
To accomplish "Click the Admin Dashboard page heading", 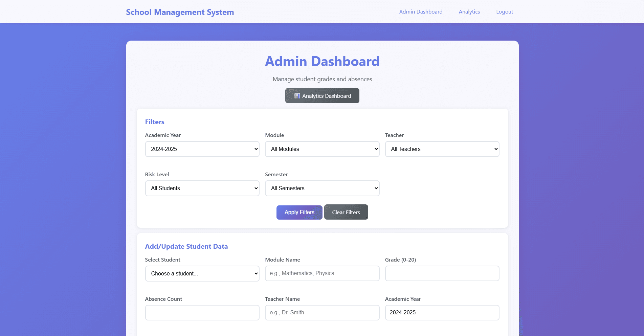I will click(322, 62).
